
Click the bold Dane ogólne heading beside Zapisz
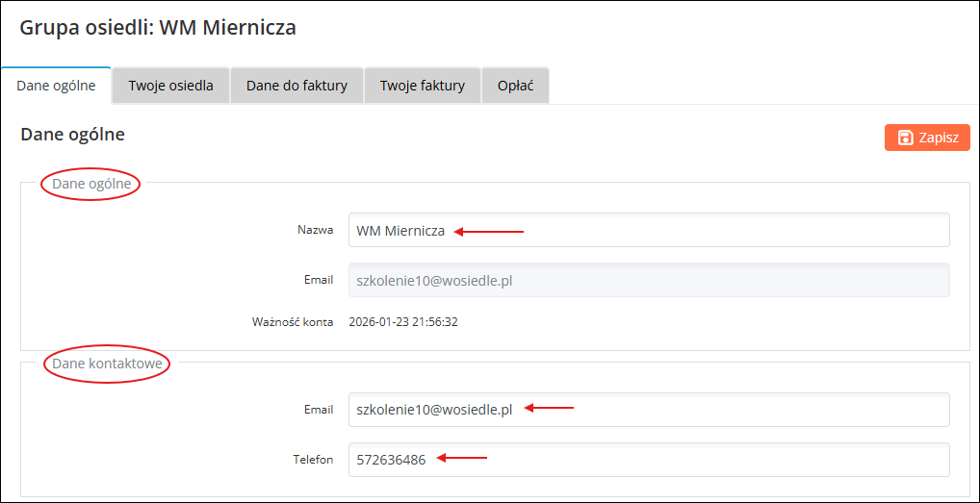pyautogui.click(x=72, y=135)
